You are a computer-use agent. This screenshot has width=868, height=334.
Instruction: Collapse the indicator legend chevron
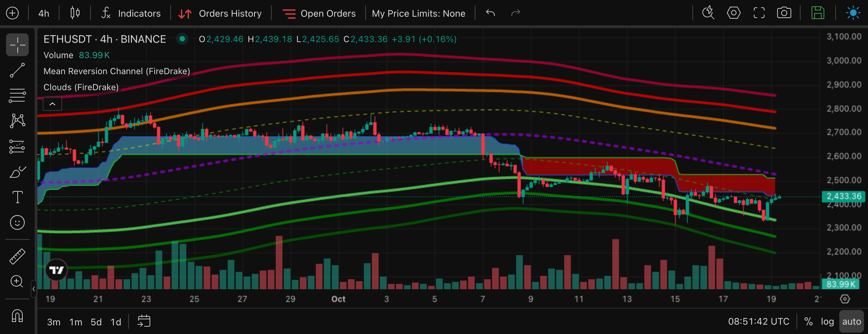point(52,104)
